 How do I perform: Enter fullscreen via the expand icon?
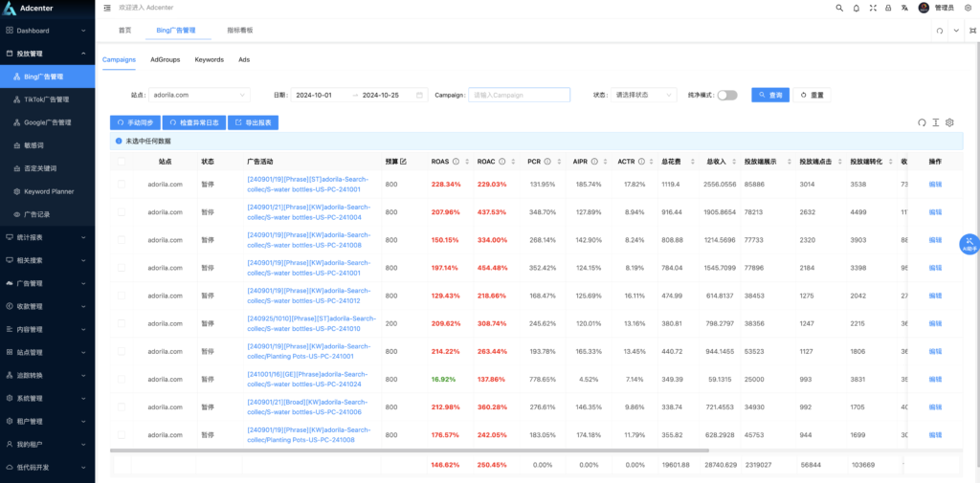tap(872, 8)
